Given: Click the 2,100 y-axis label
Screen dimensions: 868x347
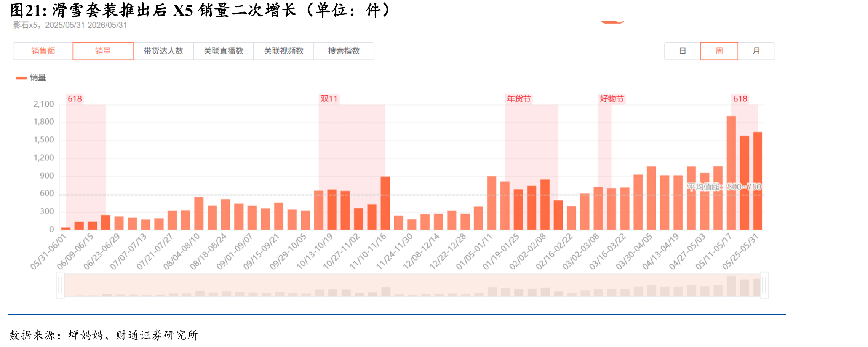Looking at the screenshot, I should coord(44,104).
